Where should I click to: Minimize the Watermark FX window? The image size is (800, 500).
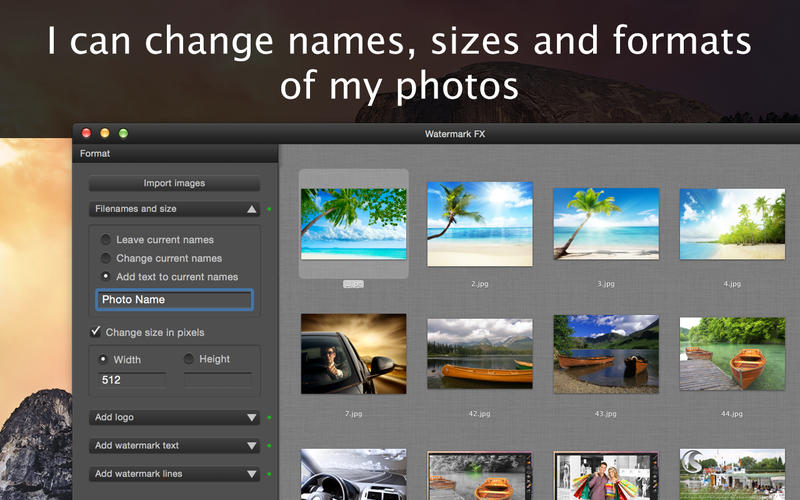pos(105,133)
